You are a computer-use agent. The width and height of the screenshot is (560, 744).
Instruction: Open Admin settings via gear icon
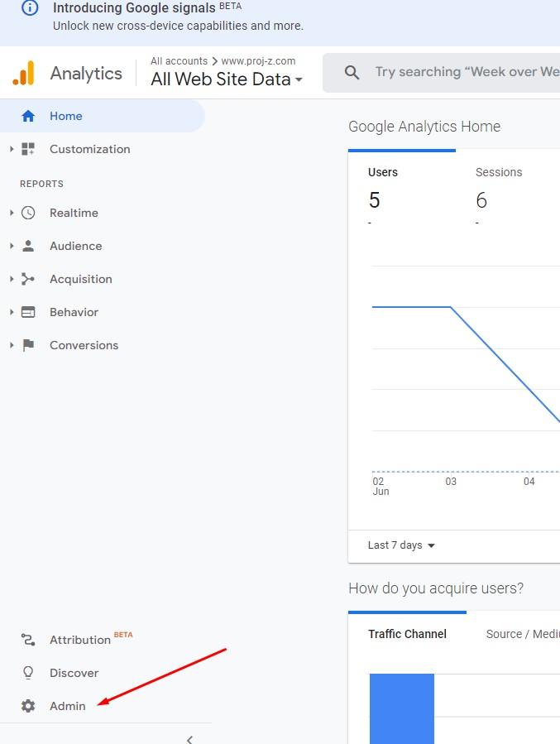click(28, 706)
